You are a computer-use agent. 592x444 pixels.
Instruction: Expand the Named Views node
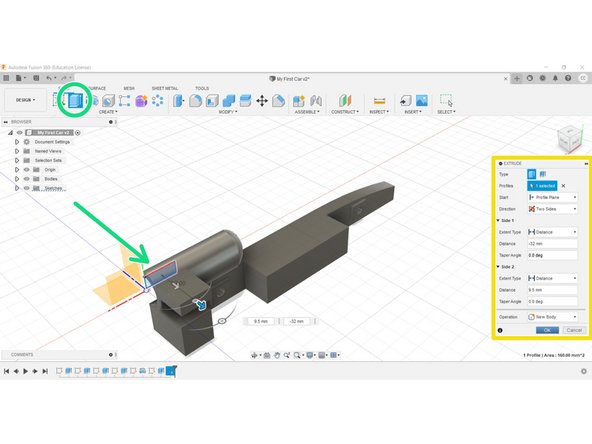coord(17,151)
